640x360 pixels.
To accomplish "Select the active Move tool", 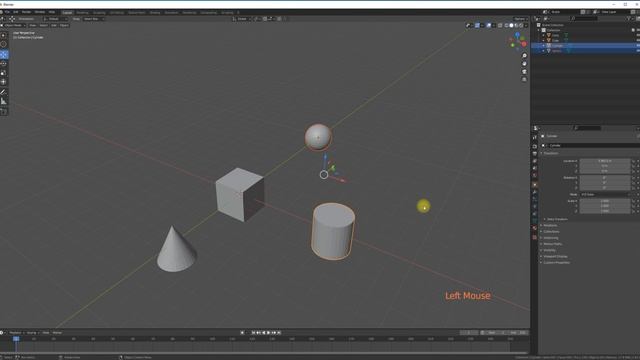I will 4,54.
